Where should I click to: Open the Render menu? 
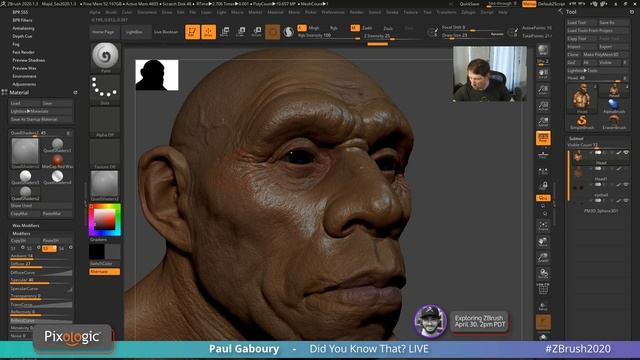point(356,12)
